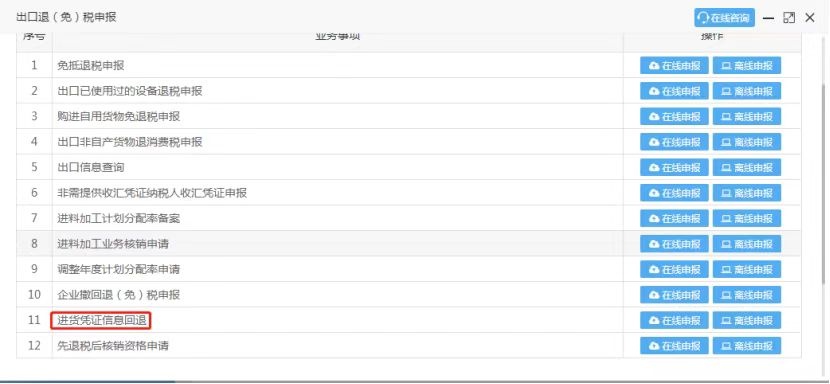The width and height of the screenshot is (830, 384).
Task: Select the 进料加工计划分配率备案 item
Action: 119,218
